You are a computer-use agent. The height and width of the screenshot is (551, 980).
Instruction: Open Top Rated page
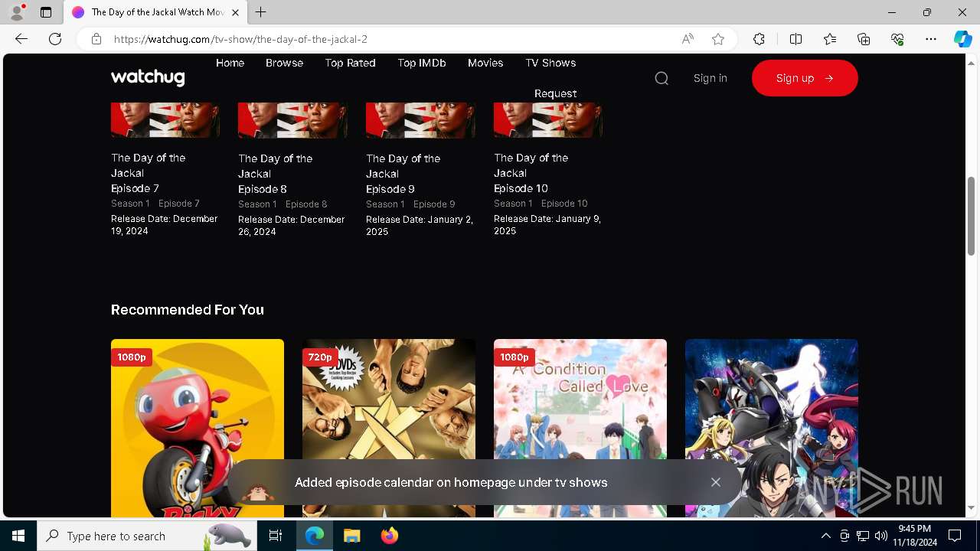point(350,63)
